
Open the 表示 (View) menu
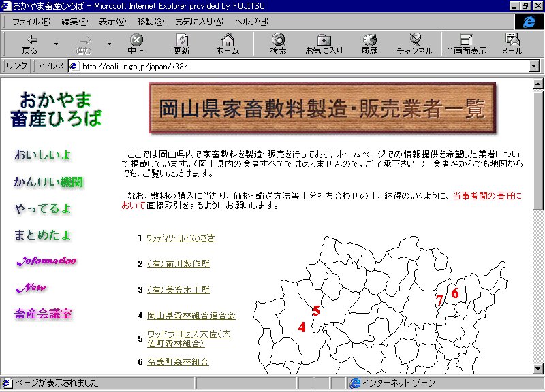[x=112, y=22]
